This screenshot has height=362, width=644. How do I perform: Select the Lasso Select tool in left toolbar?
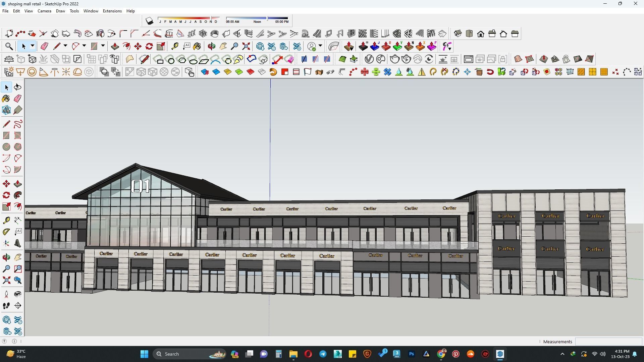pos(17,87)
